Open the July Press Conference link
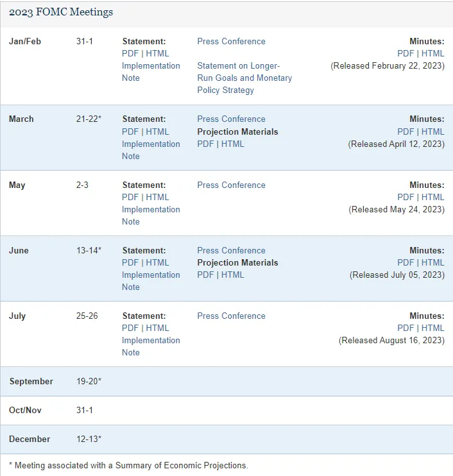This screenshot has width=453, height=476. coord(232,316)
